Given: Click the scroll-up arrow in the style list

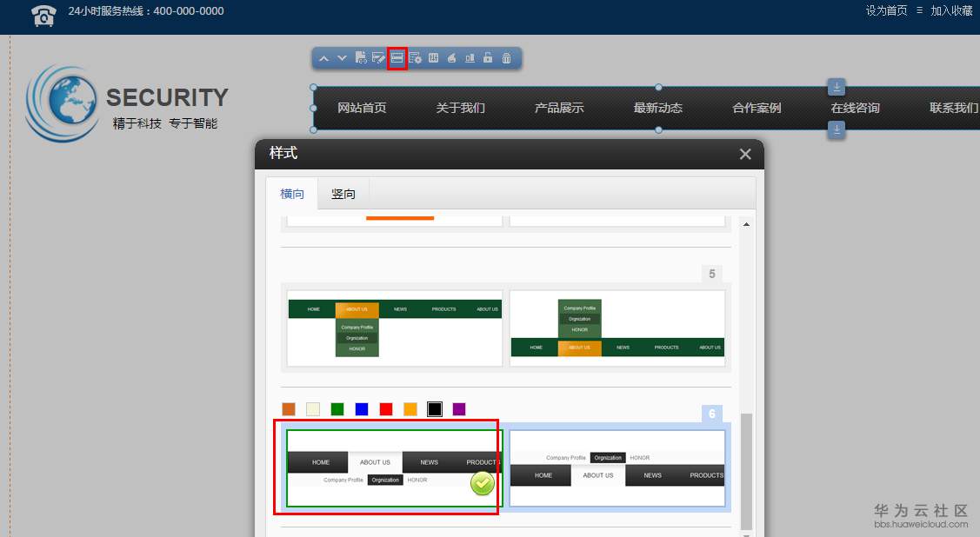Looking at the screenshot, I should coord(746,224).
